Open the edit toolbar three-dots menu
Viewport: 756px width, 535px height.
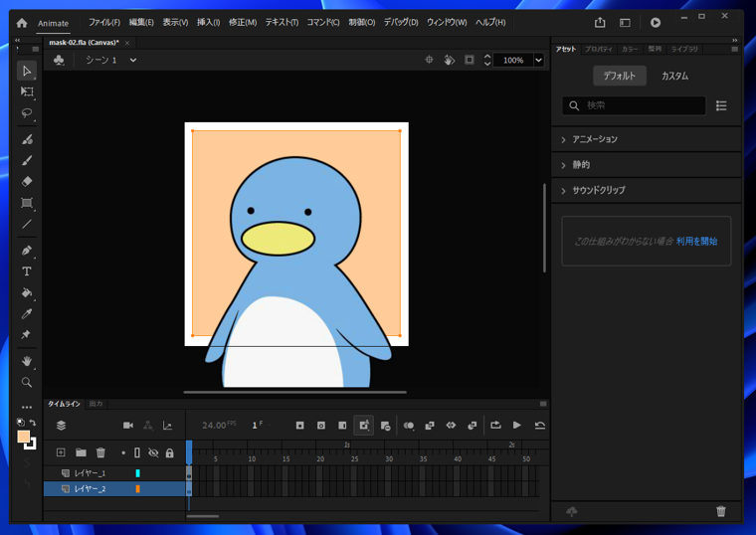(x=27, y=408)
